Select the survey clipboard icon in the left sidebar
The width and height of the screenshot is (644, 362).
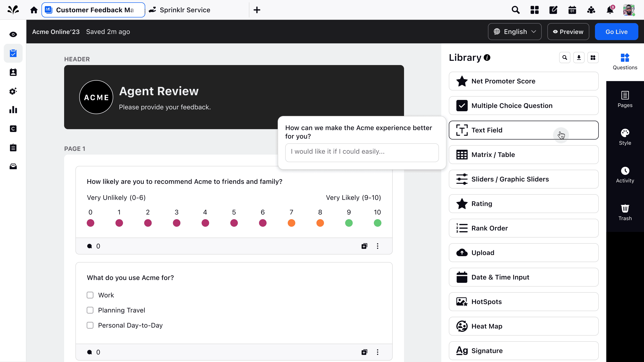click(x=13, y=53)
